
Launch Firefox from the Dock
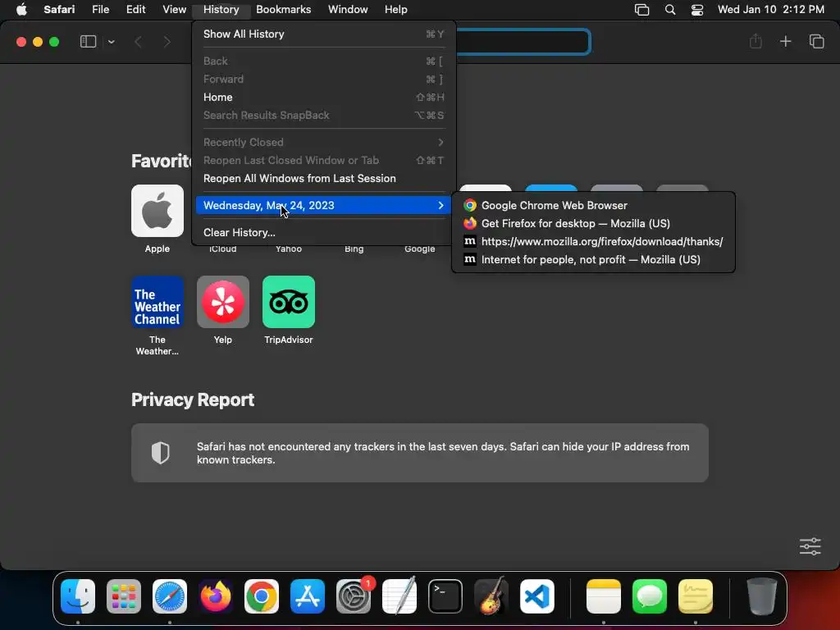(x=216, y=596)
